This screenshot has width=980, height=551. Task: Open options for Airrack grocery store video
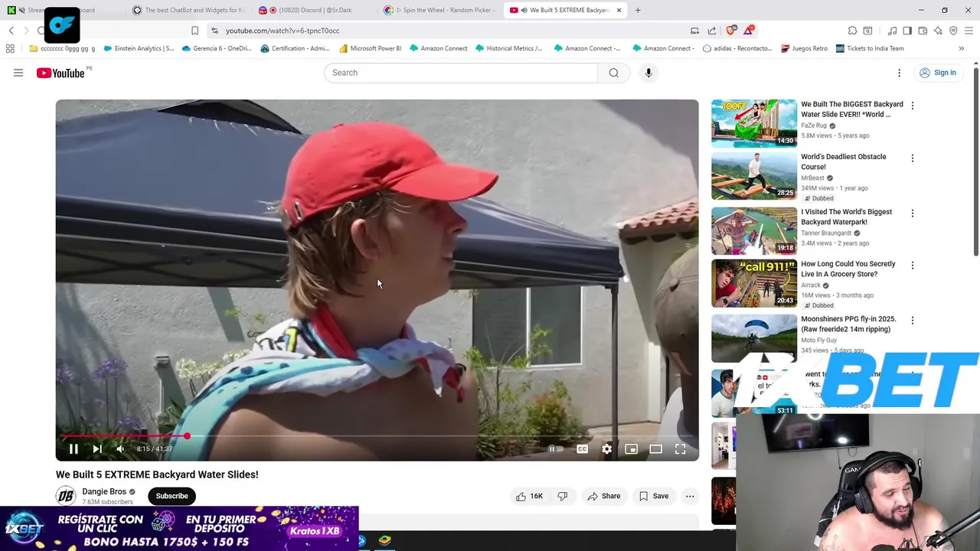[x=912, y=266]
